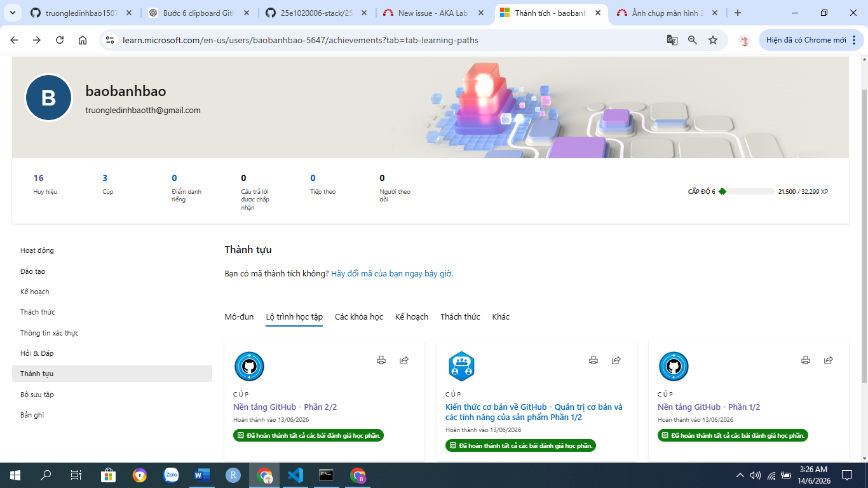Open Bộ sưu tập in the sidebar

(x=112, y=395)
